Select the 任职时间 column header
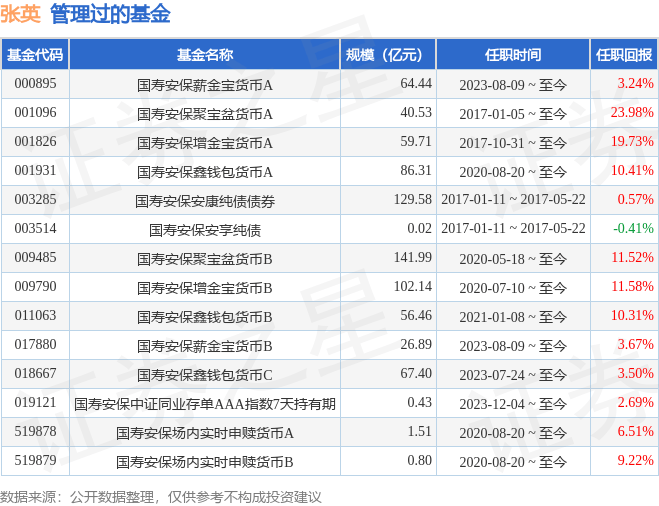This screenshot has height=506, width=659. [x=513, y=55]
